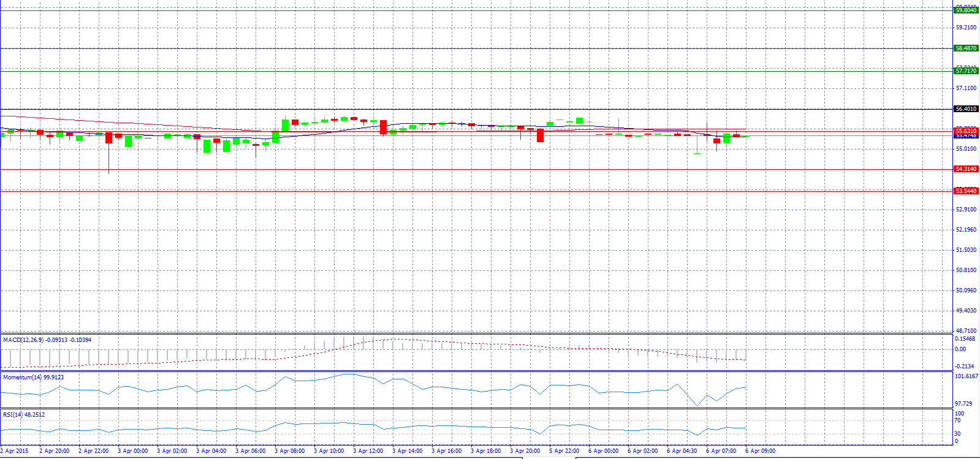Select the RSI 100 scale value
This screenshot has width=980, height=459.
coord(960,414)
